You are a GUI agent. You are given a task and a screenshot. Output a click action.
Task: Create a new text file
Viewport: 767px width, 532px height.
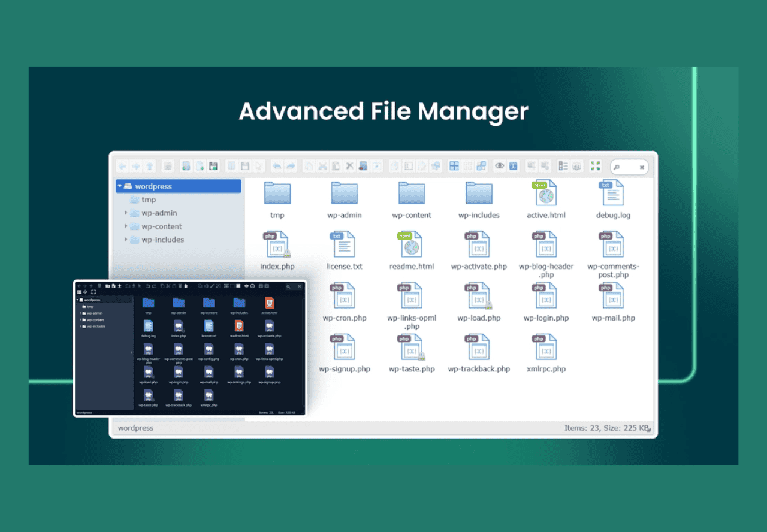click(x=200, y=166)
